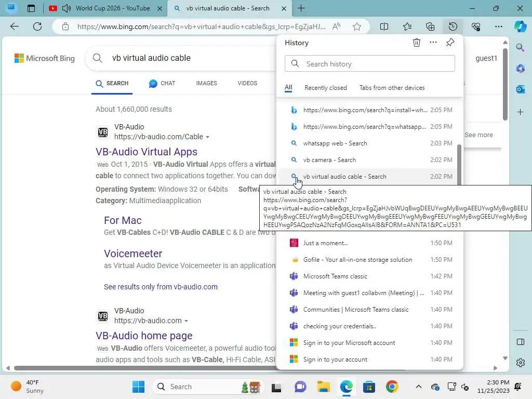532x399 pixels.
Task: Open the tab actions menu icon
Action: (31, 8)
